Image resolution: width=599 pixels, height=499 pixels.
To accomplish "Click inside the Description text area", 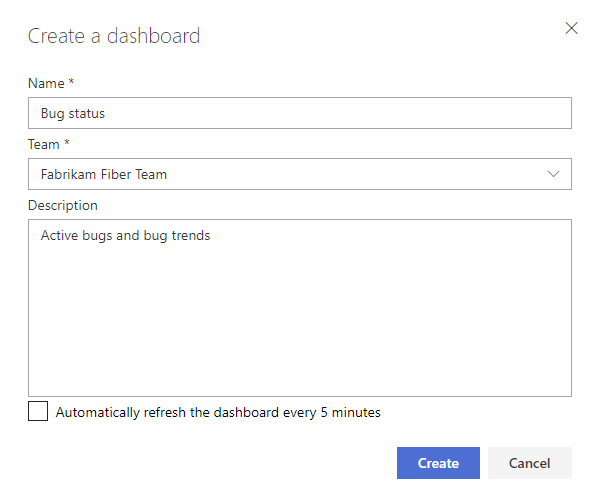I will tap(300, 308).
